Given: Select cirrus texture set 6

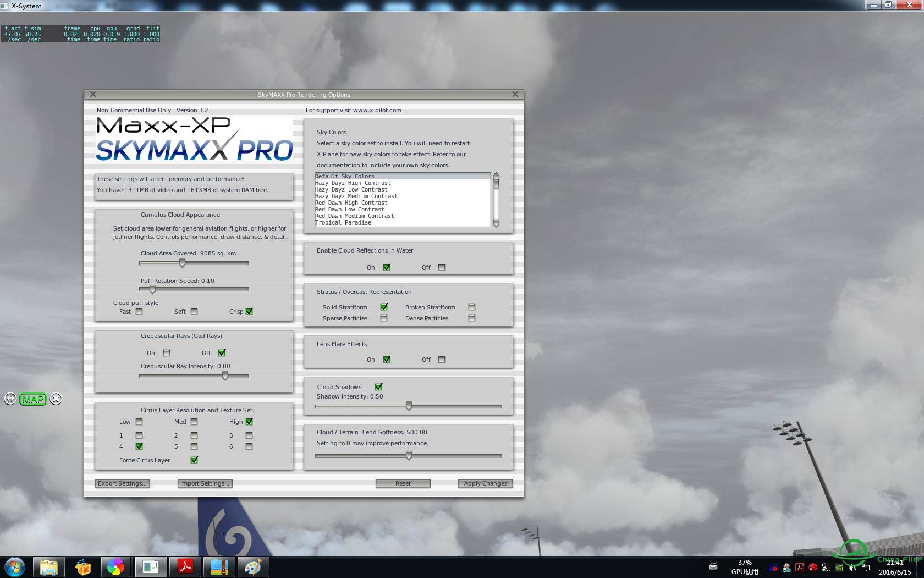Looking at the screenshot, I should click(x=249, y=446).
